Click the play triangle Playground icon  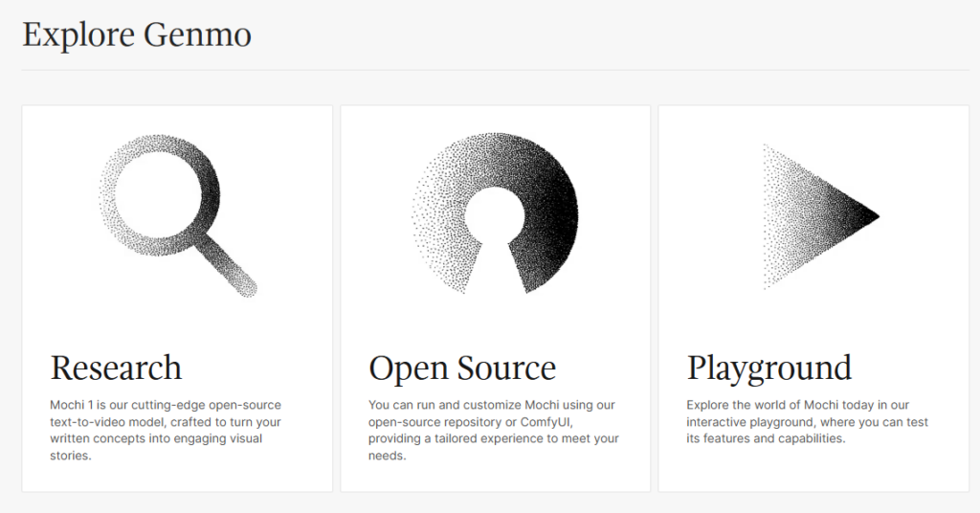click(x=821, y=217)
